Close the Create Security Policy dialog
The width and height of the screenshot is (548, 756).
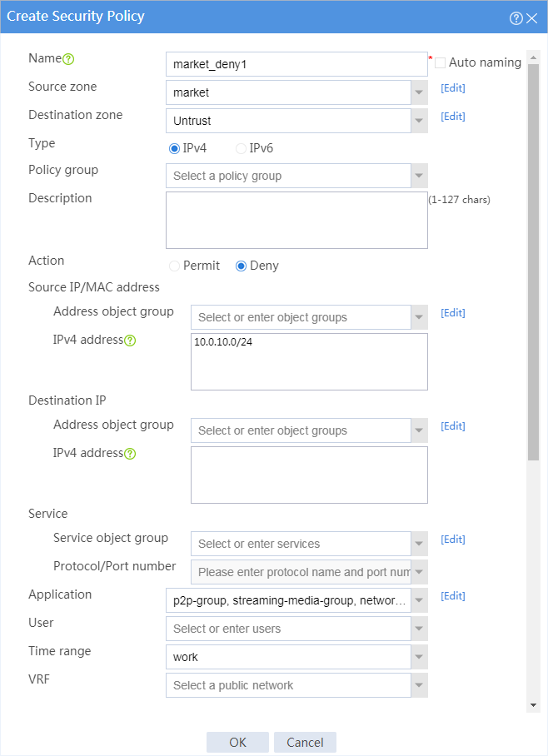[x=531, y=18]
